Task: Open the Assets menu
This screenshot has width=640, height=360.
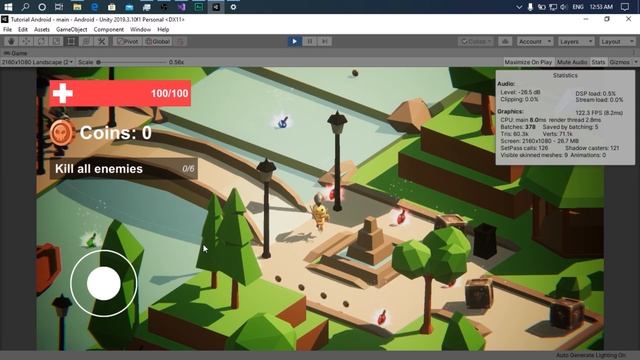Action: pos(42,29)
